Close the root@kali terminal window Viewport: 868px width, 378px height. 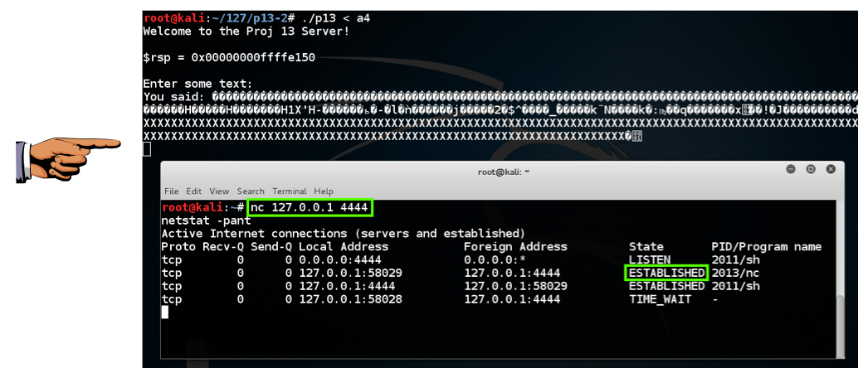click(x=831, y=169)
